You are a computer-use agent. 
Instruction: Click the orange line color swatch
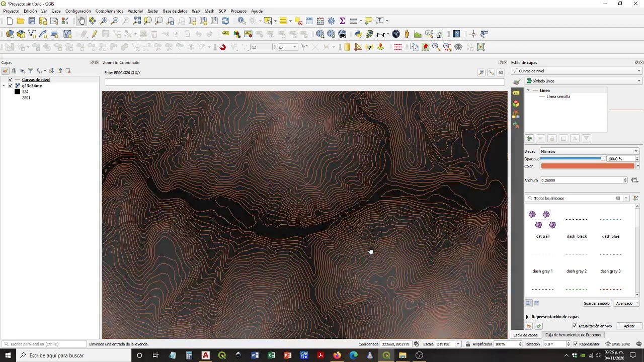[587, 166]
